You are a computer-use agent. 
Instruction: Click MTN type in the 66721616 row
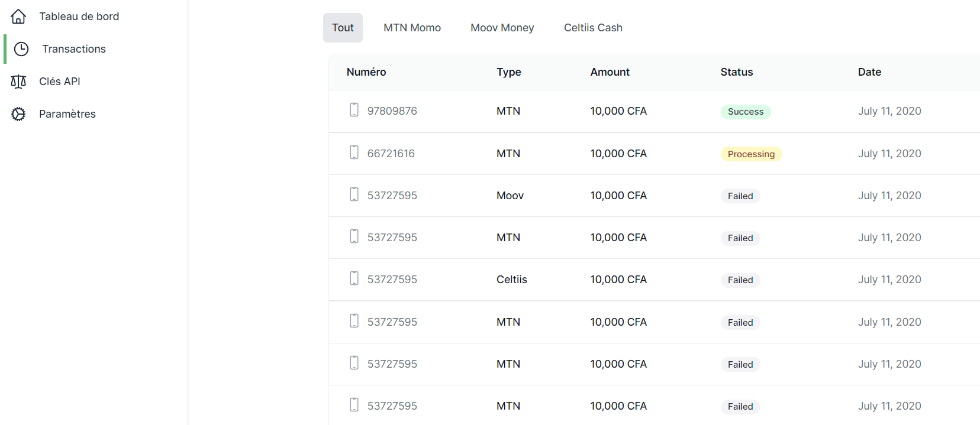[508, 154]
